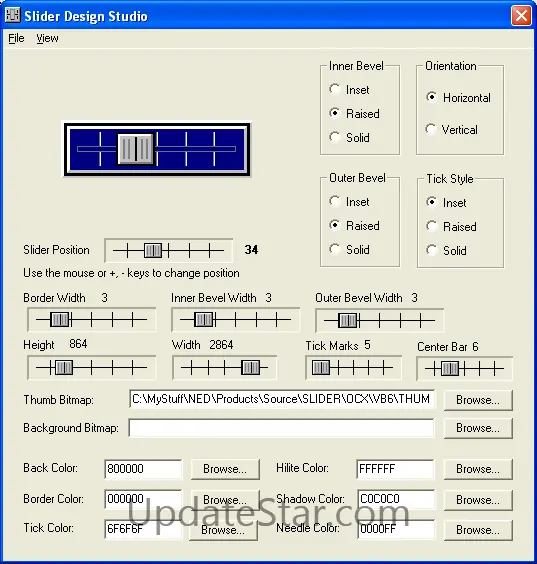Browse for Border Color
This screenshot has width=537, height=564.
click(225, 500)
